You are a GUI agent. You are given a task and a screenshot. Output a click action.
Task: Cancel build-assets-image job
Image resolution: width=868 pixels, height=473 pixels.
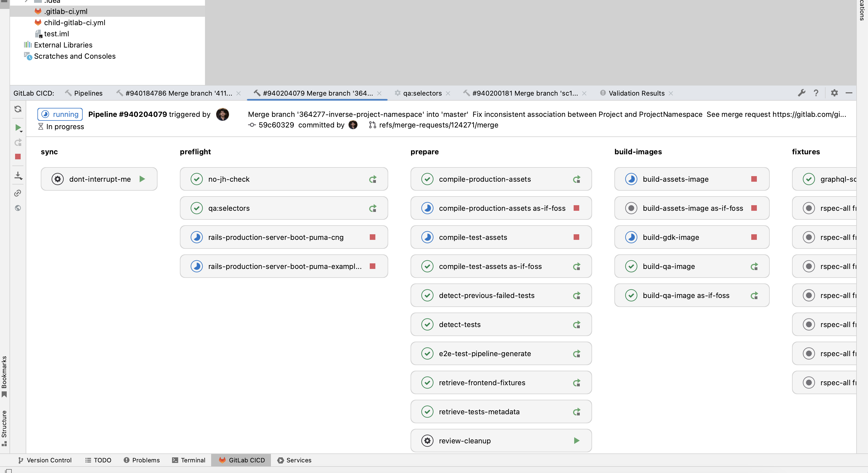coord(754,179)
